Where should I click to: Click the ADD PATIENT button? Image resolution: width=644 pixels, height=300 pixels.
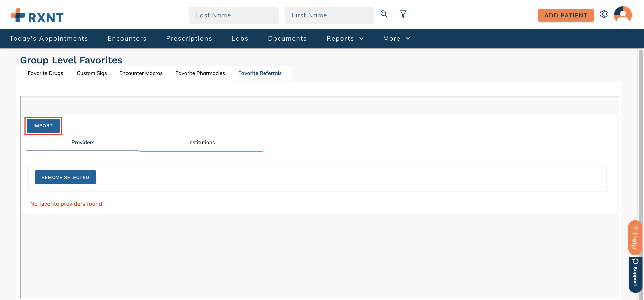tap(566, 15)
